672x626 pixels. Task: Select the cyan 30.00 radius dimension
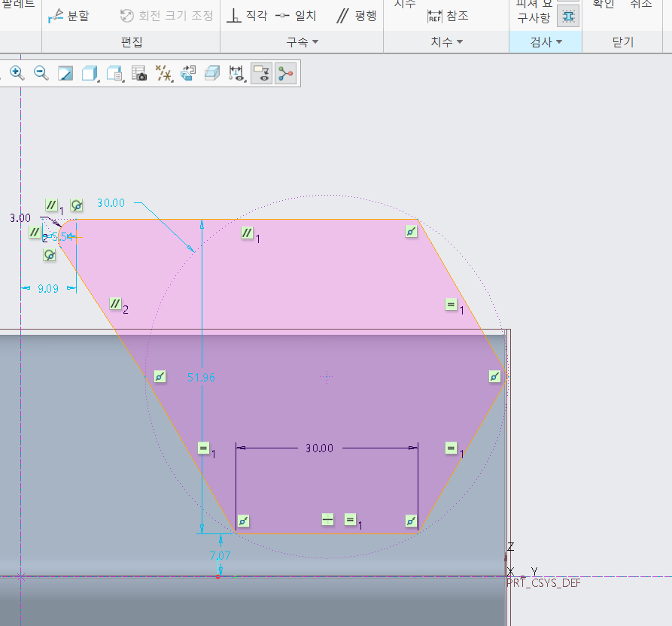tap(111, 202)
